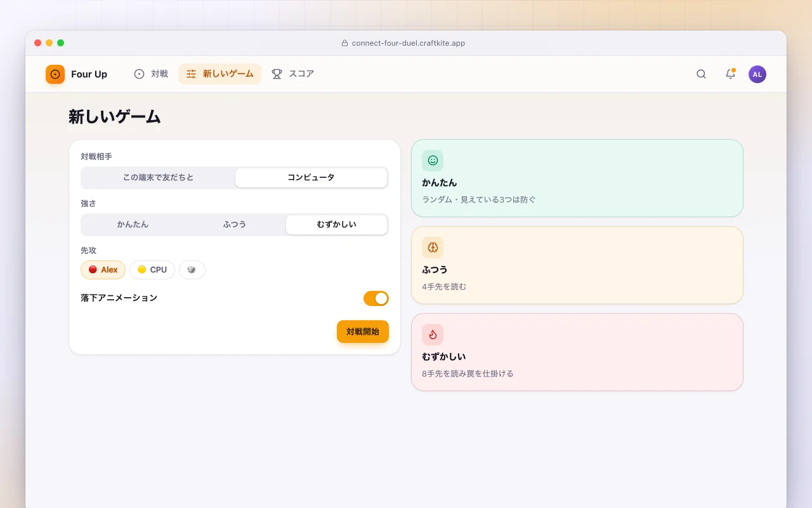Set strength to かんたん
Image resolution: width=812 pixels, height=508 pixels.
tap(133, 225)
